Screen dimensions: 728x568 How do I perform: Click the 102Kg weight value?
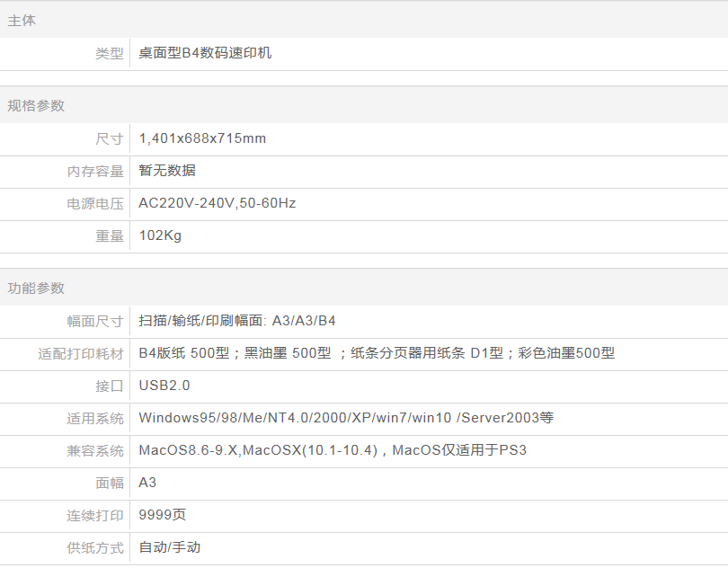[x=160, y=235]
